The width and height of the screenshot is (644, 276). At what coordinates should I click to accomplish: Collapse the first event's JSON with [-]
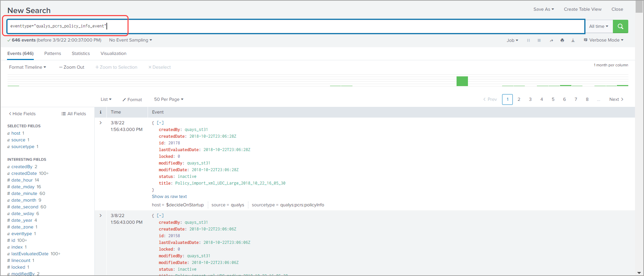160,123
